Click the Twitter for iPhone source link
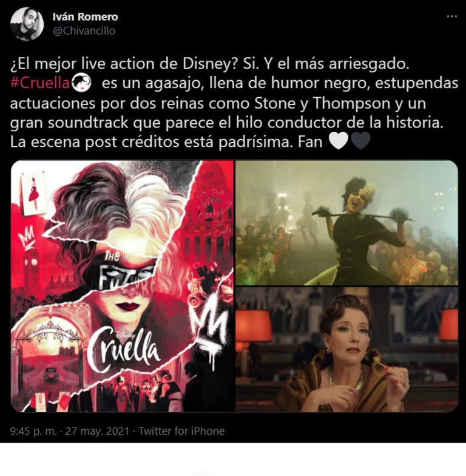Screen dimensions: 466x476 (181, 431)
